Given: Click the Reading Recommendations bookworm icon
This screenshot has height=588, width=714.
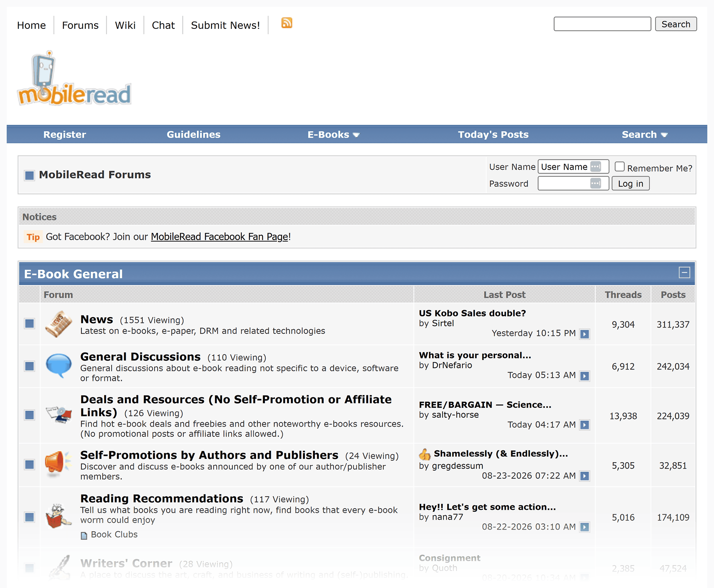Looking at the screenshot, I should pos(58,516).
